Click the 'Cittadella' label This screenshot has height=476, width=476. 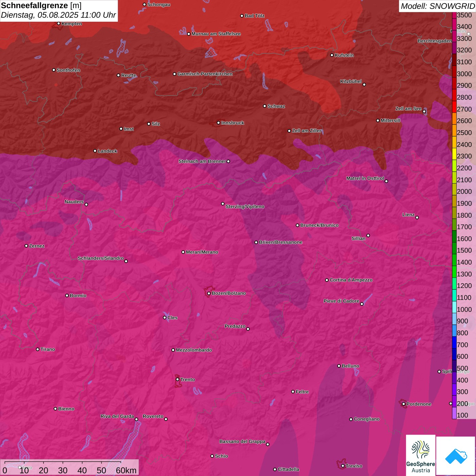click(288, 469)
